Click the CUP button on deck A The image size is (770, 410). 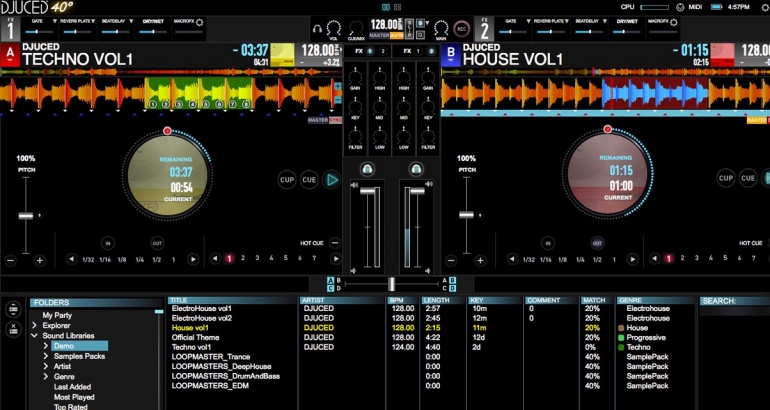pyautogui.click(x=287, y=180)
